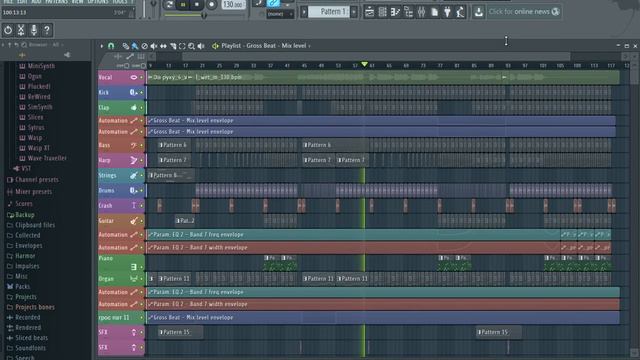Open the EDIT menu
The image size is (640, 360).
22,2
